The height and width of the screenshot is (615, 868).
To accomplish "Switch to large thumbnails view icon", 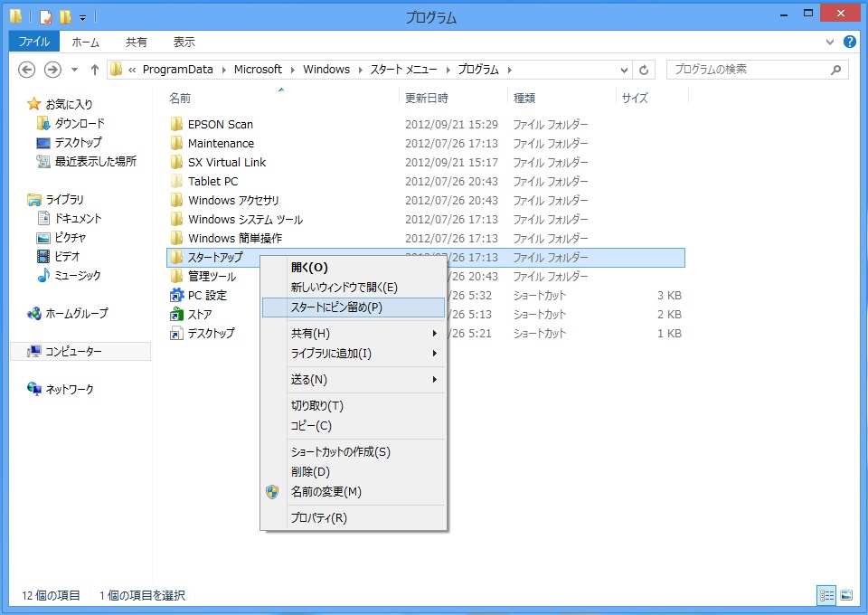I will [846, 595].
